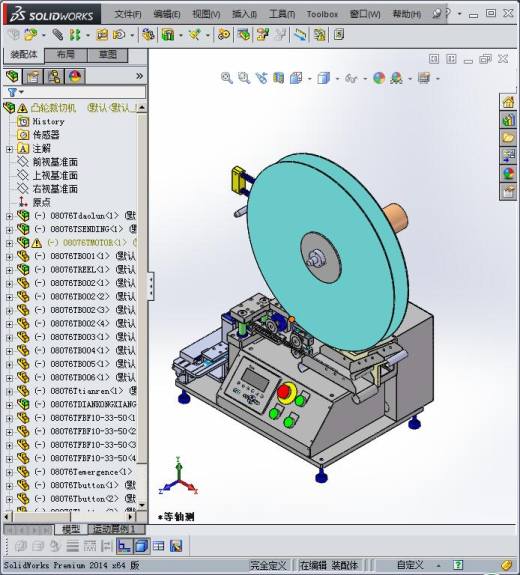
Task: Click the feature tree filter input field
Action: coord(84,92)
